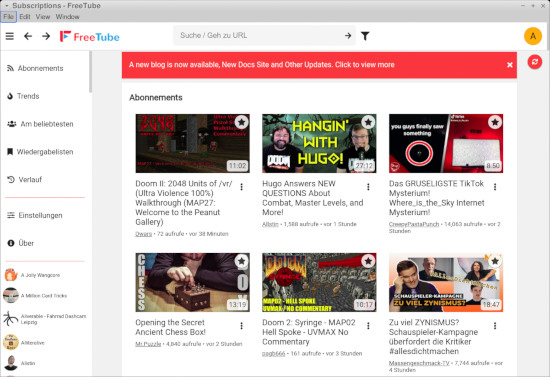
Task: Open the profile avatar 'A'
Action: (x=533, y=36)
